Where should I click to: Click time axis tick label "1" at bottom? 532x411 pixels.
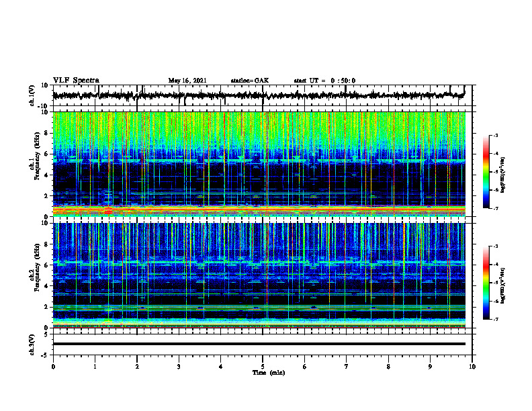(95, 367)
